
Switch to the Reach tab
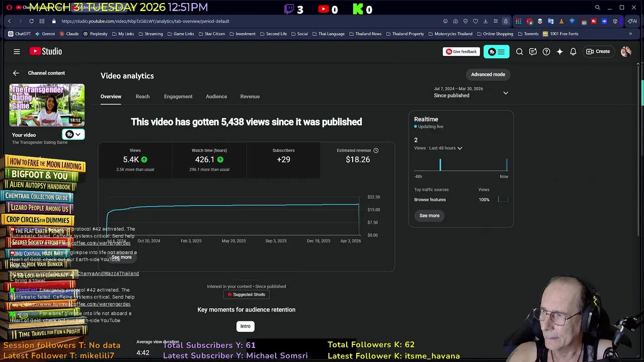(142, 97)
